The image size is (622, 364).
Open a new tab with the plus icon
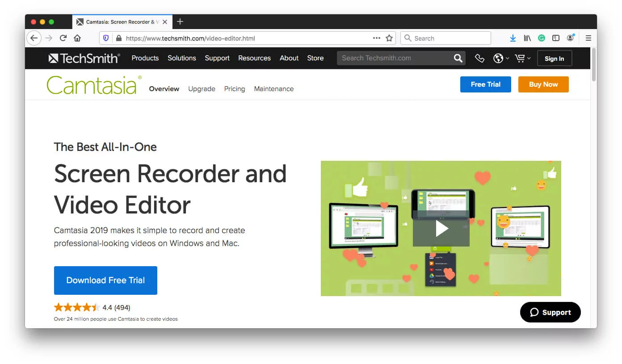click(x=180, y=21)
